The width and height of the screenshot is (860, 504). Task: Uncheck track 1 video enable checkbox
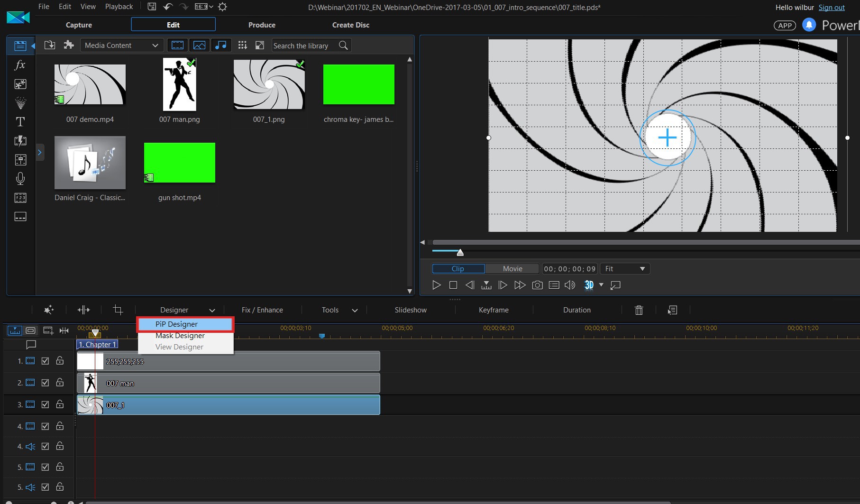(45, 361)
